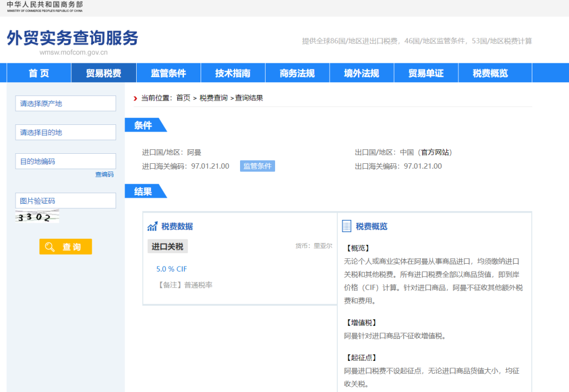This screenshot has height=392, width=569.
Task: Select the 贸易税费 navigation tab
Action: pos(104,73)
